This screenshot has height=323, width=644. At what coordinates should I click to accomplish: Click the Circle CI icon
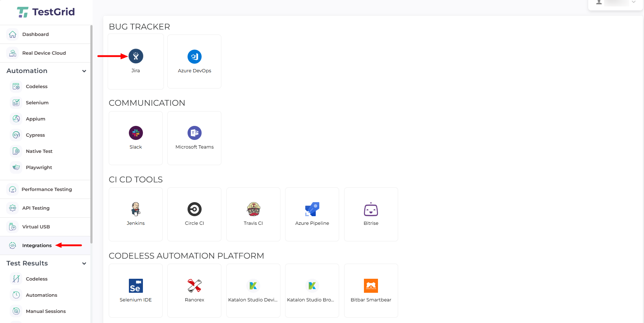click(194, 209)
